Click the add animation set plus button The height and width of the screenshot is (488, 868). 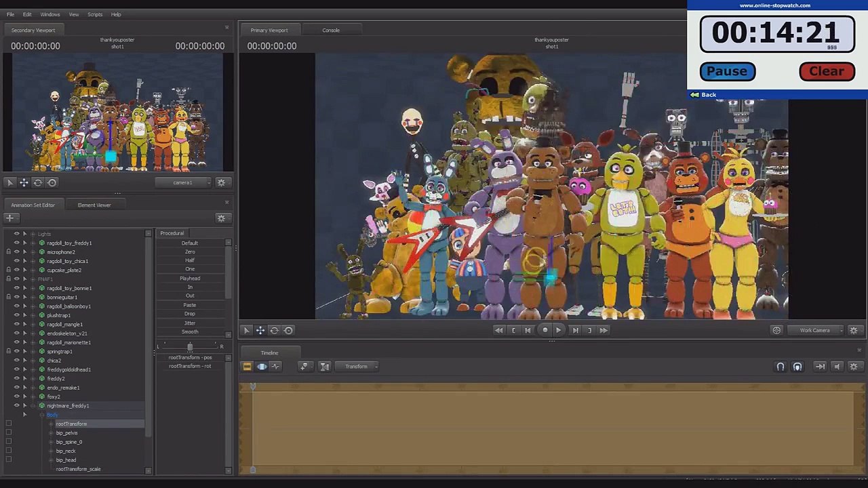pyautogui.click(x=10, y=218)
